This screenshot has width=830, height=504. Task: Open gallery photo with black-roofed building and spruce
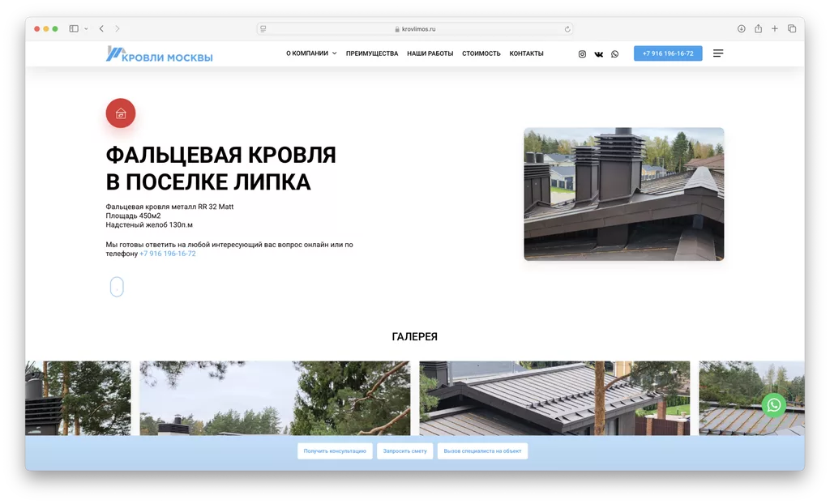click(x=275, y=398)
